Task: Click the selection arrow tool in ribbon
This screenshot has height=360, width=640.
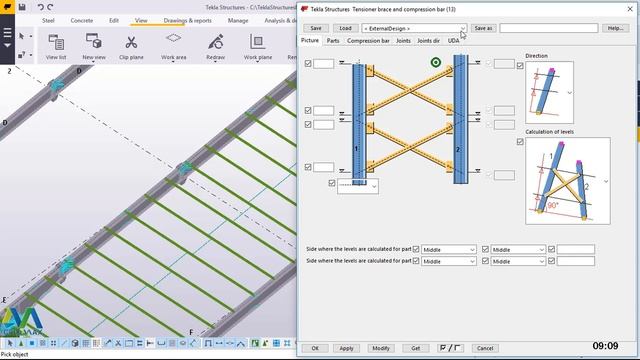Action: [x=22, y=36]
